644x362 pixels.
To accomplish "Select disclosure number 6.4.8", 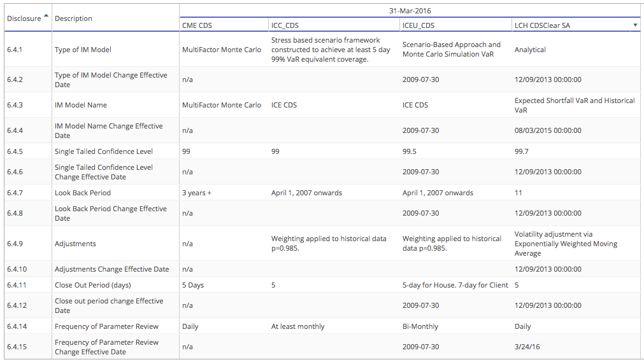I will [15, 213].
